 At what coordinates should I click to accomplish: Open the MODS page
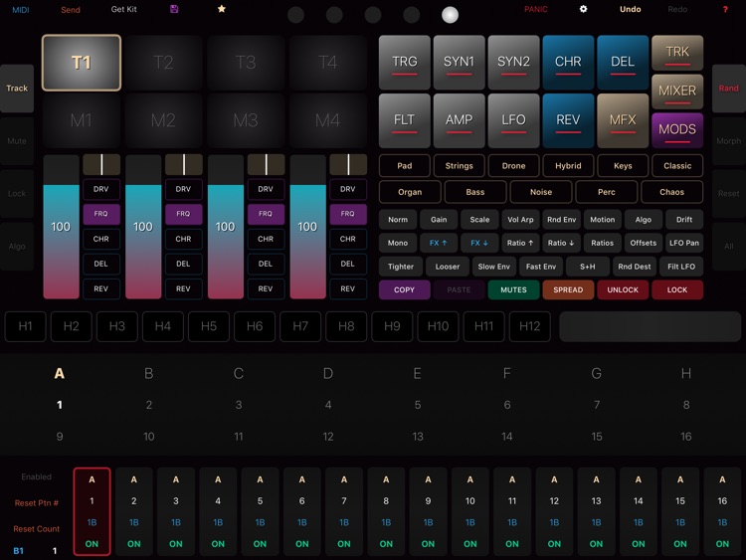coord(677,130)
